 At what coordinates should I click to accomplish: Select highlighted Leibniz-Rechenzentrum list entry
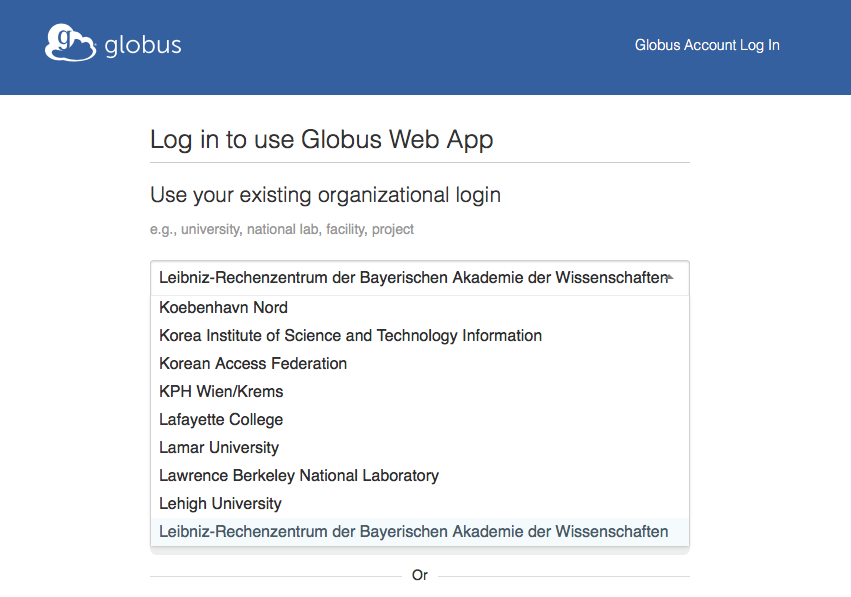click(x=413, y=532)
